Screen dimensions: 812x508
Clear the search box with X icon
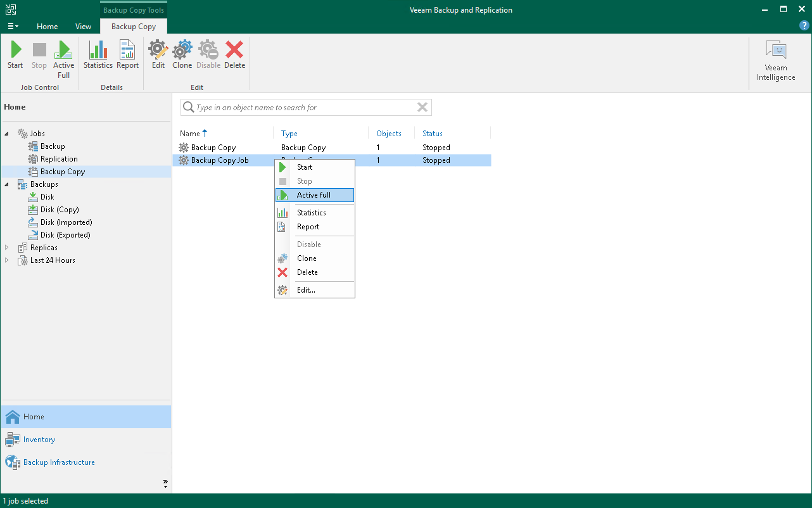click(x=422, y=108)
